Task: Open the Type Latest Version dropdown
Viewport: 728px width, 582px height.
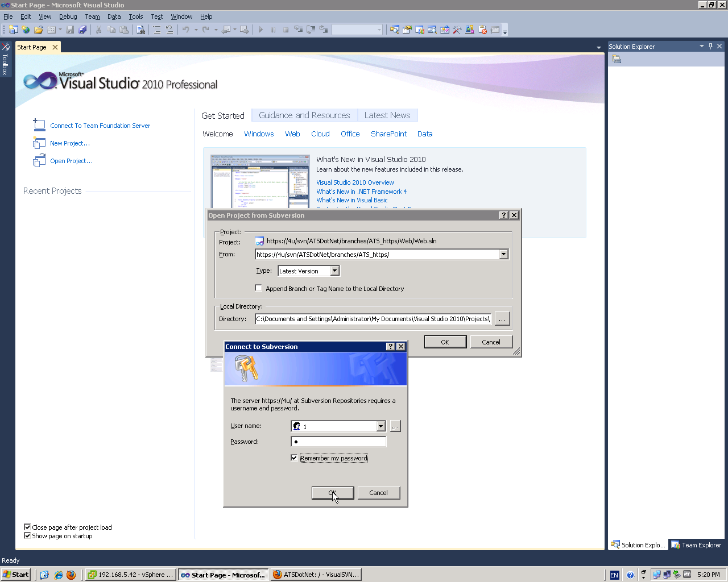Action: point(335,271)
